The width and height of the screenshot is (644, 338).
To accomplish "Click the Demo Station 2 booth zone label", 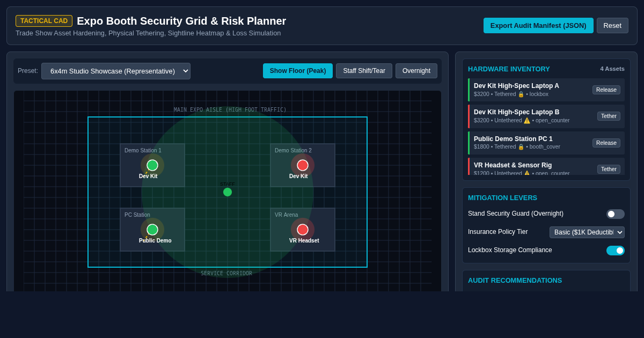I will (x=293, y=151).
